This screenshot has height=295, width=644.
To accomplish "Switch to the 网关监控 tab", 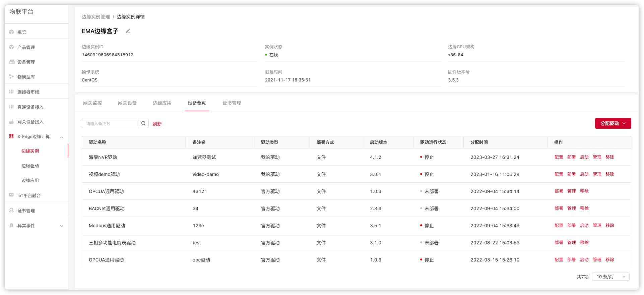I will (x=92, y=103).
